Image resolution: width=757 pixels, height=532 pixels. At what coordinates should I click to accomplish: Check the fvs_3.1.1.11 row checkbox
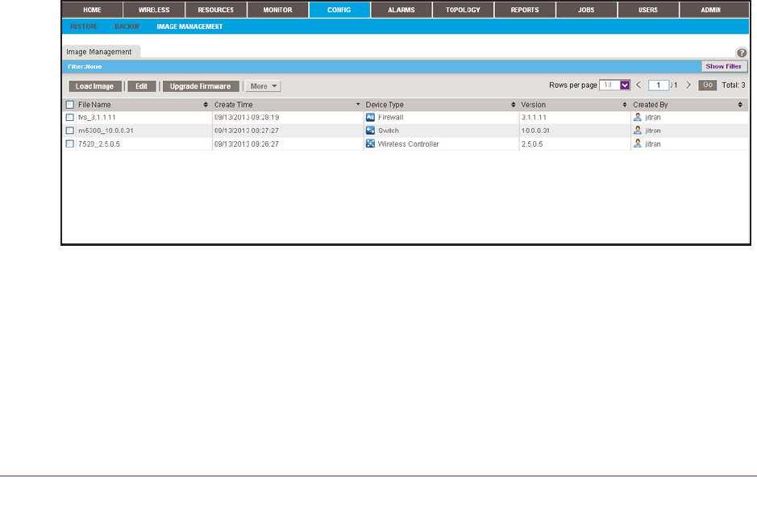point(70,118)
